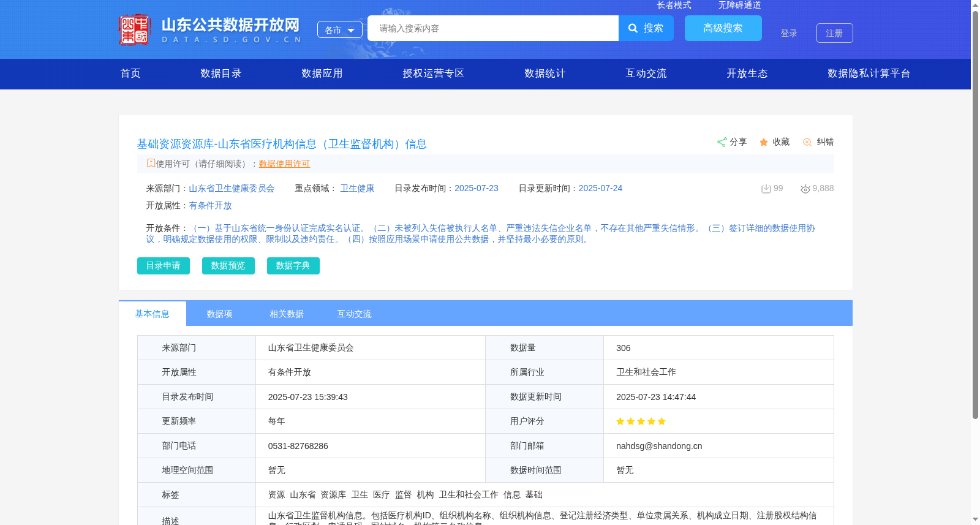980x525 pixels.
Task: Switch on 长者模式 elder mode
Action: coord(674,5)
